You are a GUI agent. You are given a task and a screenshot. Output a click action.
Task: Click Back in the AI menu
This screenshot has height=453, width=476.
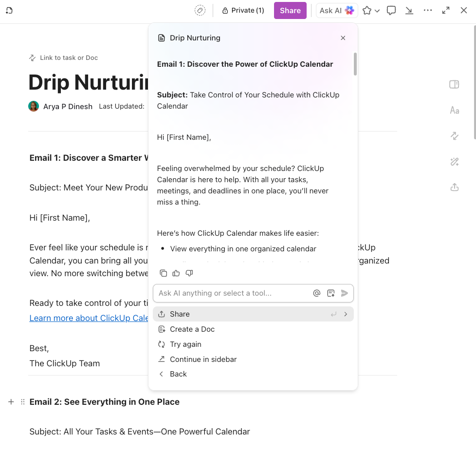(253, 374)
